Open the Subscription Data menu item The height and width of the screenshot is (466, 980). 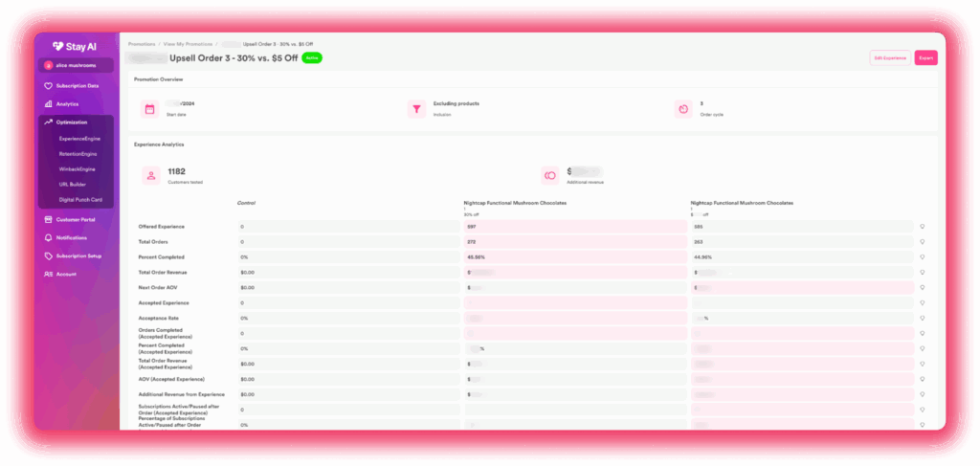76,86
